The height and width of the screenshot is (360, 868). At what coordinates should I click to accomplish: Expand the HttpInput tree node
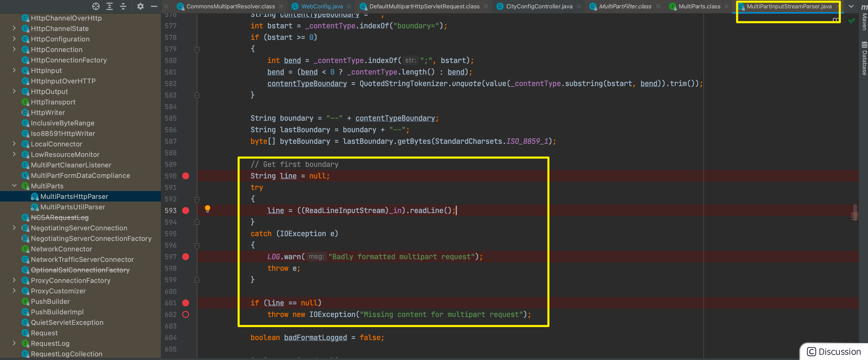pos(14,70)
